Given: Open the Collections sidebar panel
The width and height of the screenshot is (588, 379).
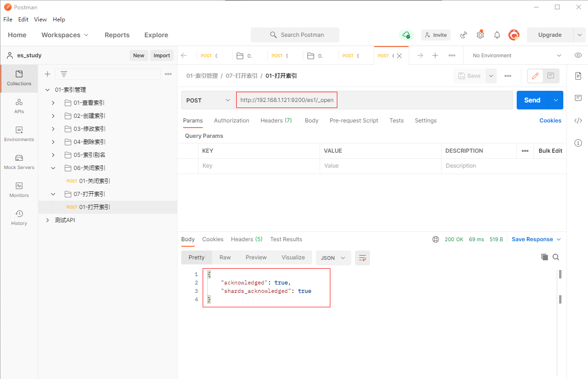Looking at the screenshot, I should pyautogui.click(x=19, y=78).
